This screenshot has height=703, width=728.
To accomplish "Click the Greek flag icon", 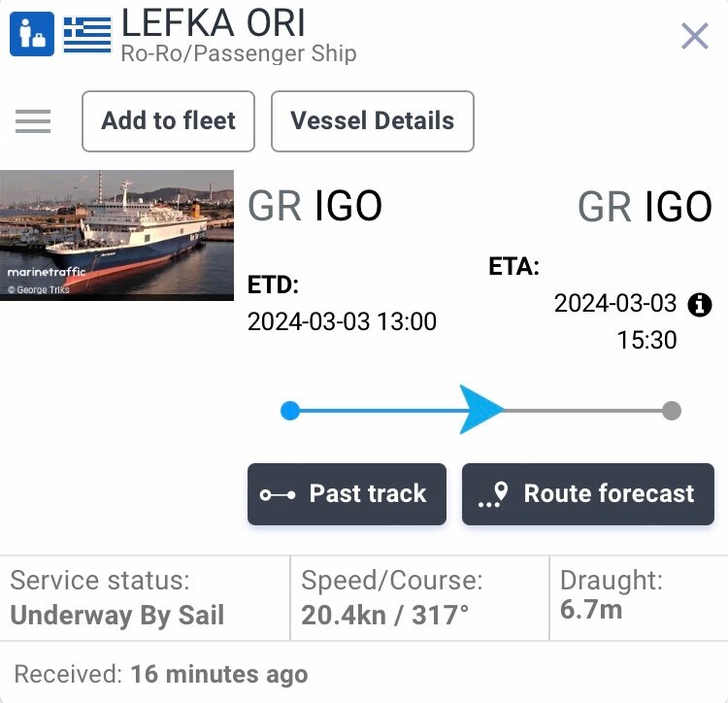I will (87, 35).
